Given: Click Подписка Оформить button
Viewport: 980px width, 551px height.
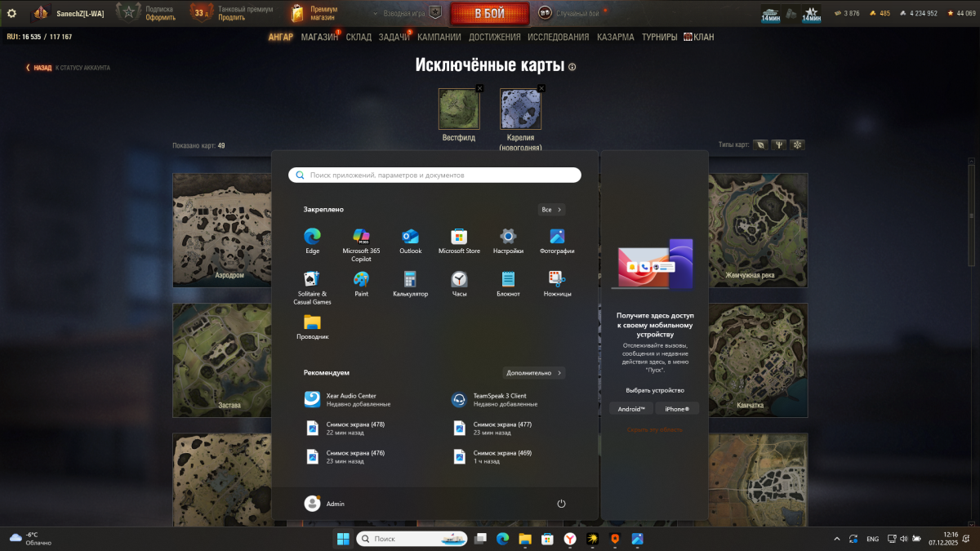Looking at the screenshot, I should [145, 13].
